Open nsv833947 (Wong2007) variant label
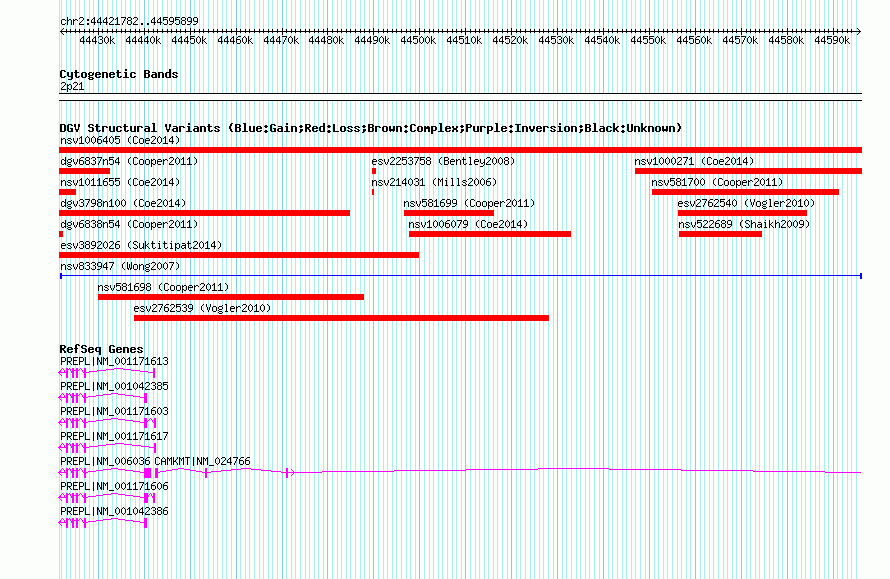The image size is (890, 579). pyautogui.click(x=120, y=266)
